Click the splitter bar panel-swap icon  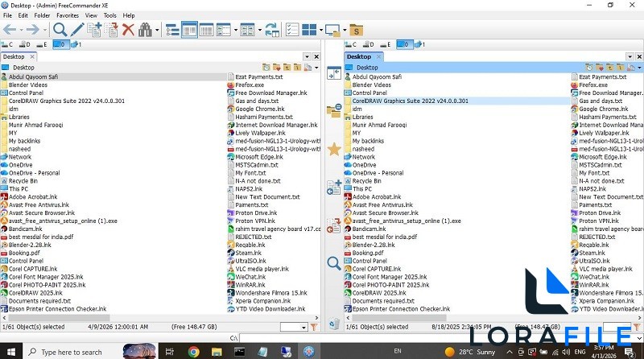click(334, 73)
